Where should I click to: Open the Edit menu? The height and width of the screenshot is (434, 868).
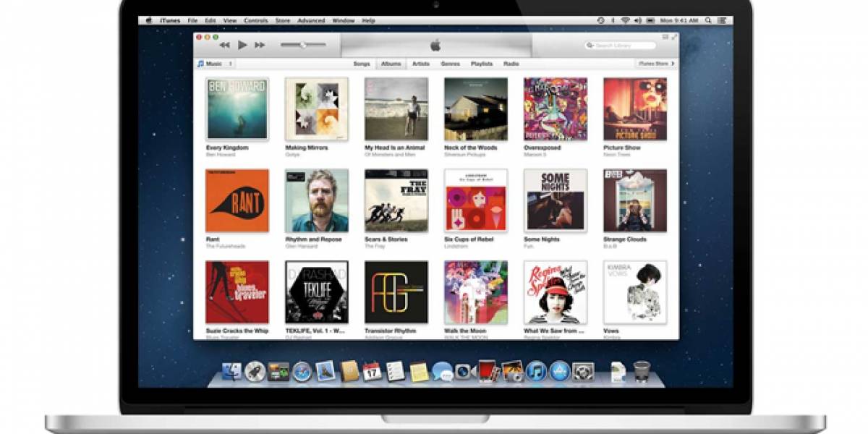click(x=210, y=20)
